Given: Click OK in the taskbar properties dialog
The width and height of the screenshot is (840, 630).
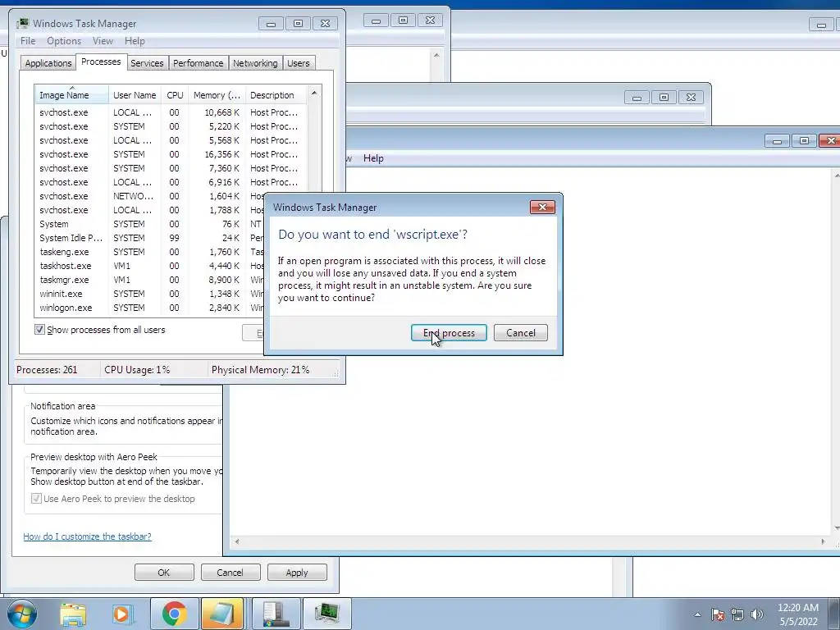Looking at the screenshot, I should 164,572.
